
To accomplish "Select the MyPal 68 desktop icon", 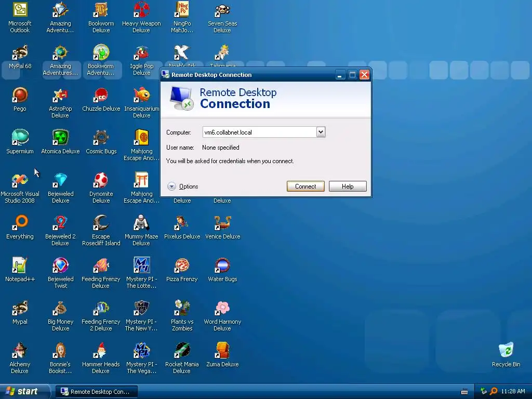I will pos(20,57).
